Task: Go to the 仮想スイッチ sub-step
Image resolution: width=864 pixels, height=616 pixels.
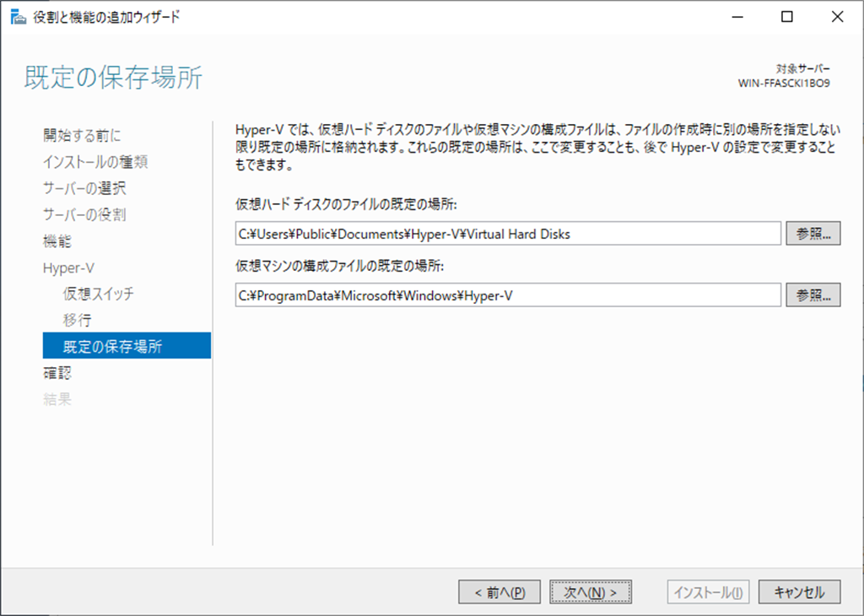Action: point(98,294)
